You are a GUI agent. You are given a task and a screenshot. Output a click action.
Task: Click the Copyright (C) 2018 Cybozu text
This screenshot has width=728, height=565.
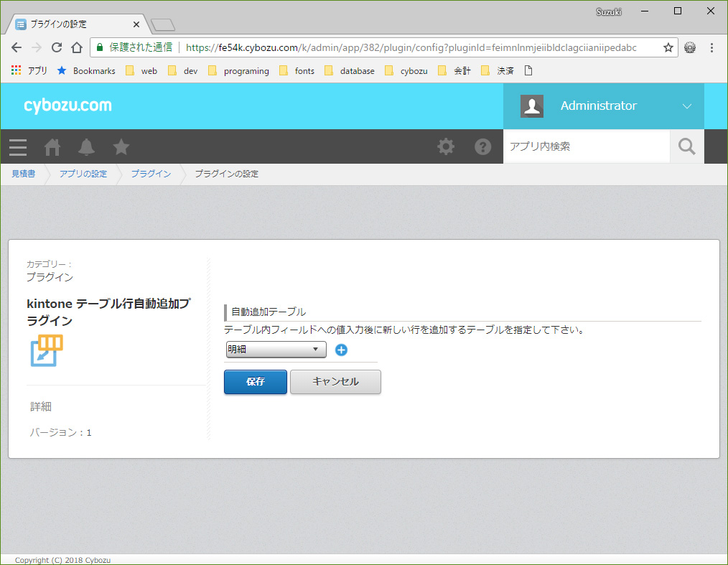[x=62, y=560]
